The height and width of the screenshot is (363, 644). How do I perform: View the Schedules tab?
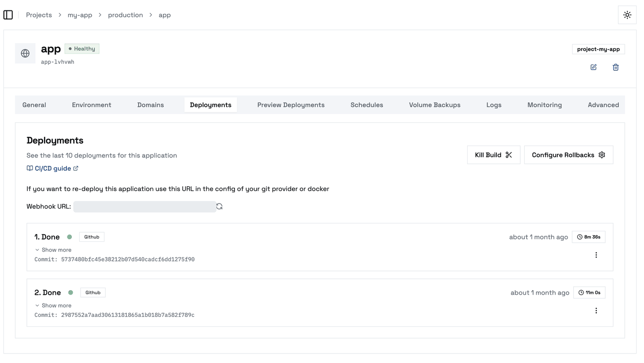point(367,105)
